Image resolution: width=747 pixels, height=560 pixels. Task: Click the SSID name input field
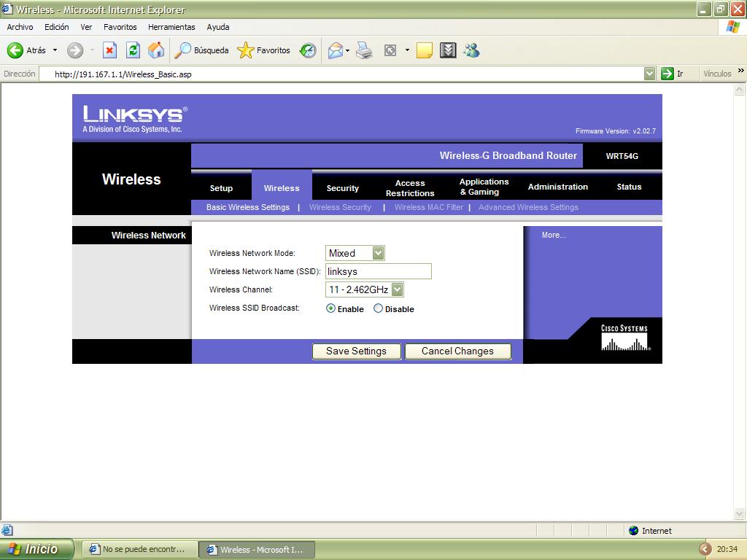pos(379,271)
